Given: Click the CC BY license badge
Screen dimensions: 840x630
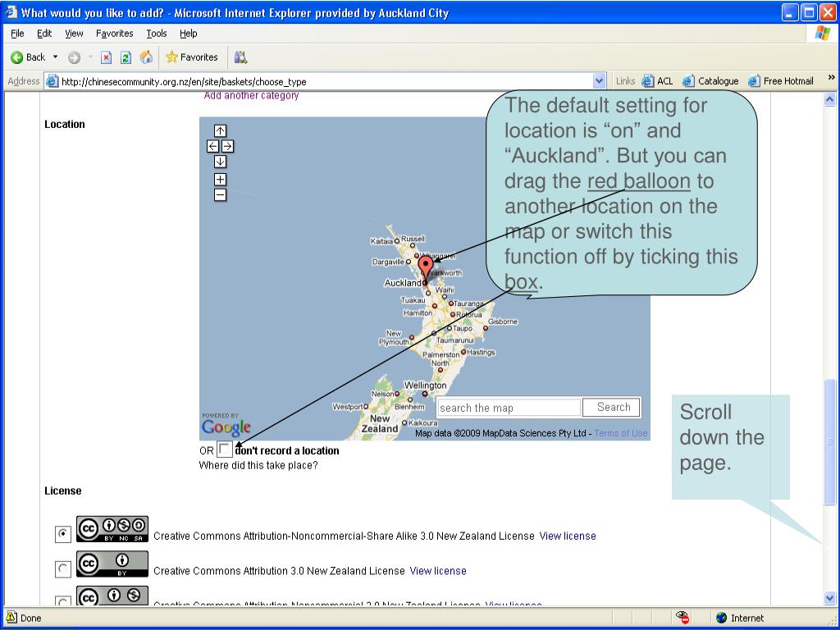Looking at the screenshot, I should tap(112, 564).
